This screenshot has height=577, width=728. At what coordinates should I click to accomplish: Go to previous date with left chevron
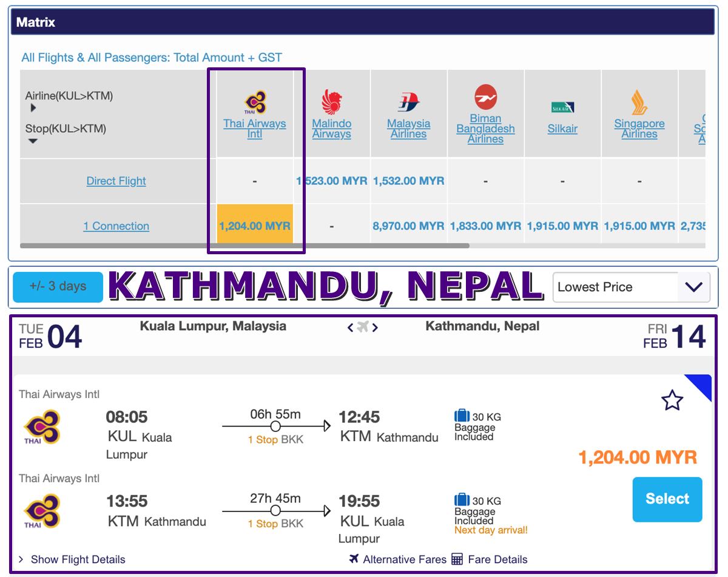[x=350, y=328]
